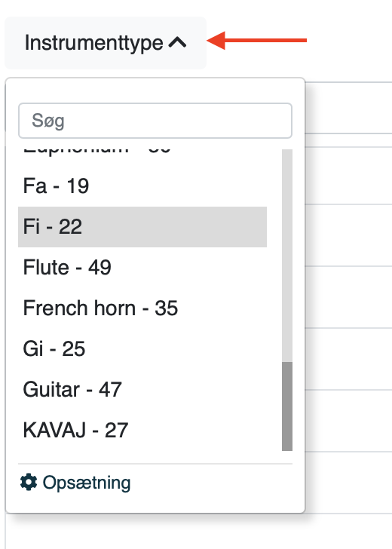
Task: Click blank page area below the dropdown panel
Action: pyautogui.click(x=196, y=531)
